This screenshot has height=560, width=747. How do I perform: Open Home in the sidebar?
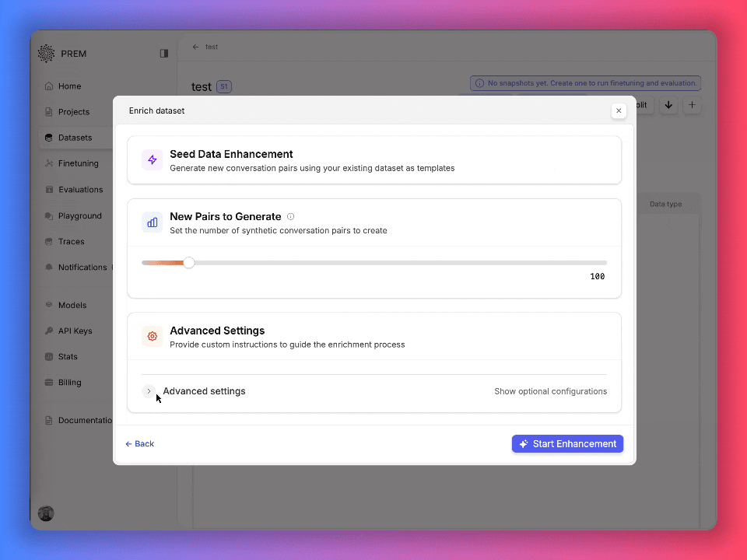69,86
